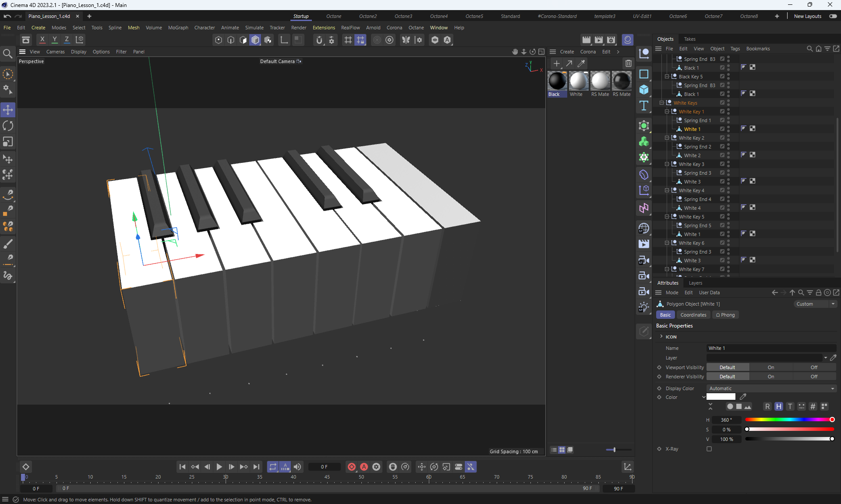Add new material with plus icon
This screenshot has width=841, height=504.
point(556,63)
